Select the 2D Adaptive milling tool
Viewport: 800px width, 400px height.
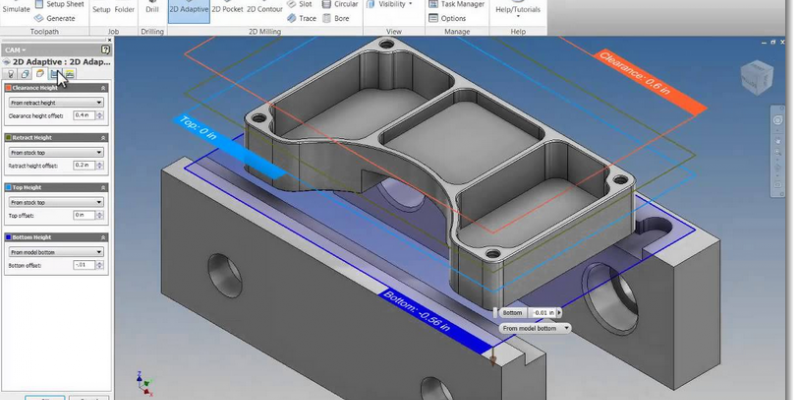point(187,9)
